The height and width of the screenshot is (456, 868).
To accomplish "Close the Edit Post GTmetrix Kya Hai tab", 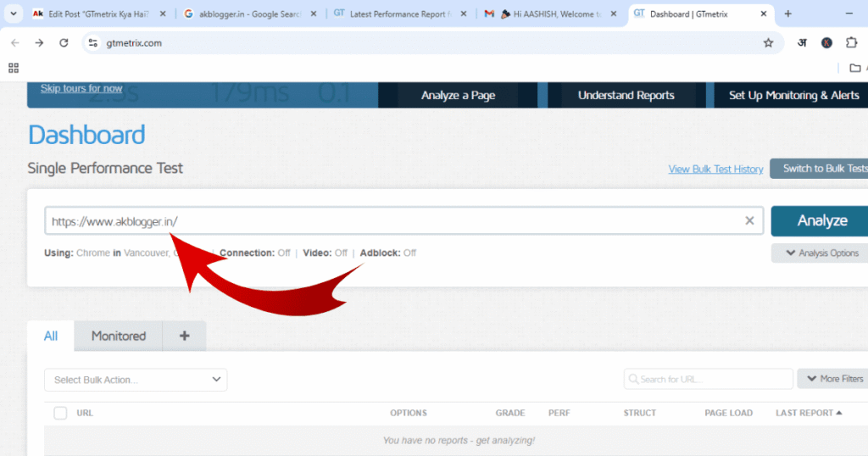I will tap(163, 14).
